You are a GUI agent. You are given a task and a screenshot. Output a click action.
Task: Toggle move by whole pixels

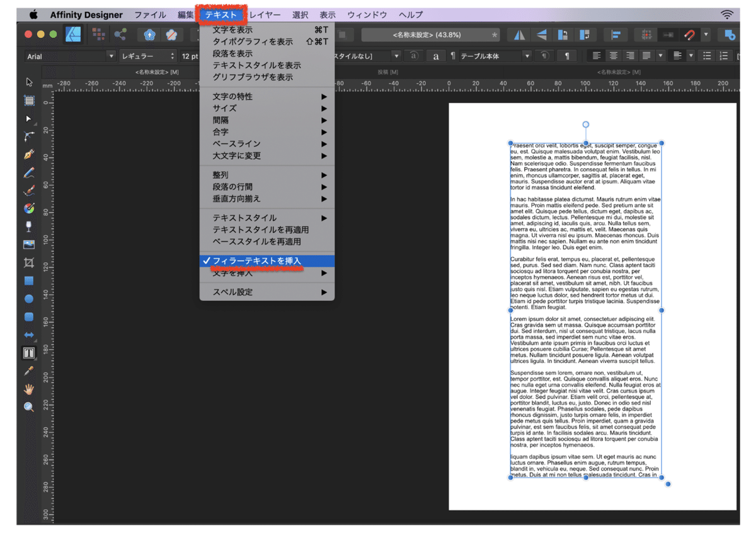(668, 35)
